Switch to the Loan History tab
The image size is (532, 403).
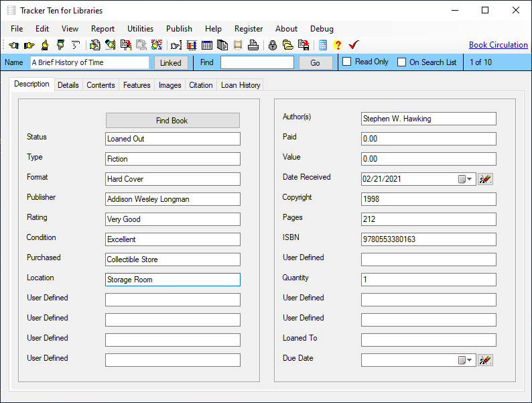pos(241,85)
